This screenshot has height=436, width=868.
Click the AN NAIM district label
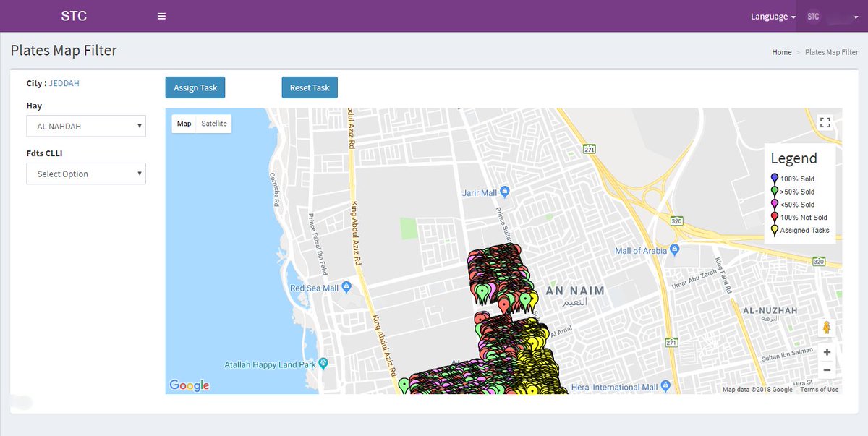pos(575,291)
